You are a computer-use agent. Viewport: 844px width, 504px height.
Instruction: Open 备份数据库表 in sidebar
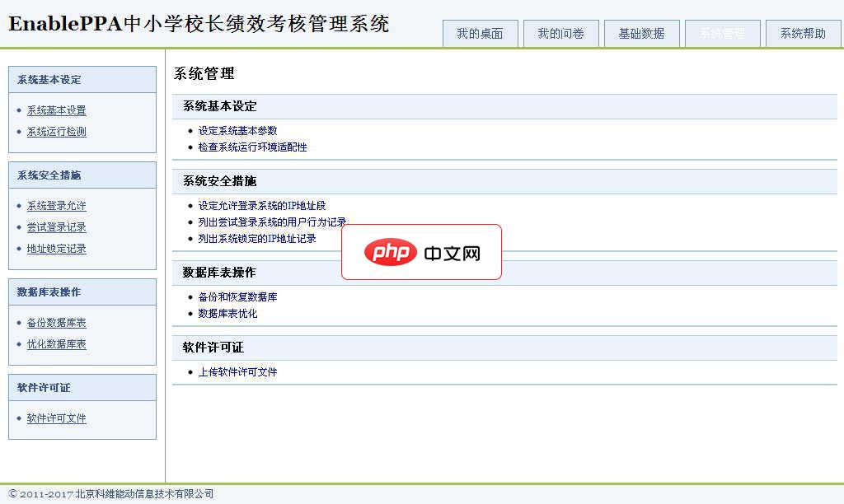pyautogui.click(x=54, y=322)
